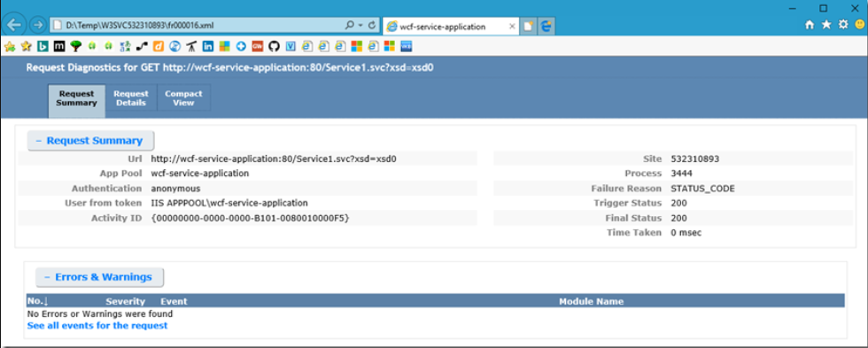Click the App Pool value wcf-service-application

pos(200,174)
